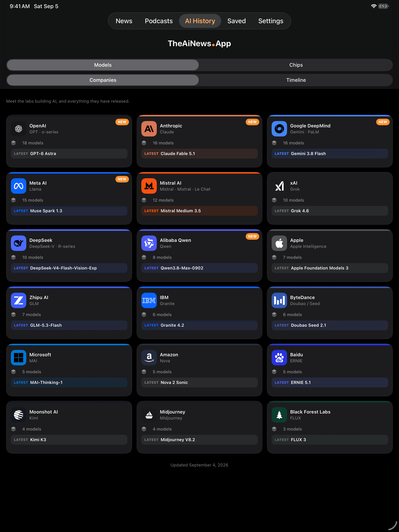Switch to the News tab
Image resolution: width=399 pixels, height=532 pixels.
tap(124, 21)
